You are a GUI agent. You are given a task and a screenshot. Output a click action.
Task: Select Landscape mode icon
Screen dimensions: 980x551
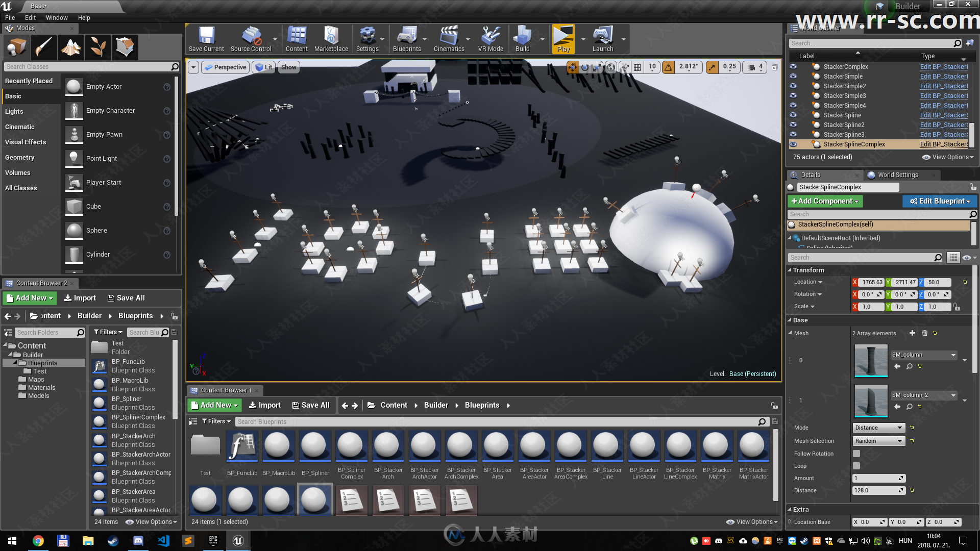pos(70,47)
